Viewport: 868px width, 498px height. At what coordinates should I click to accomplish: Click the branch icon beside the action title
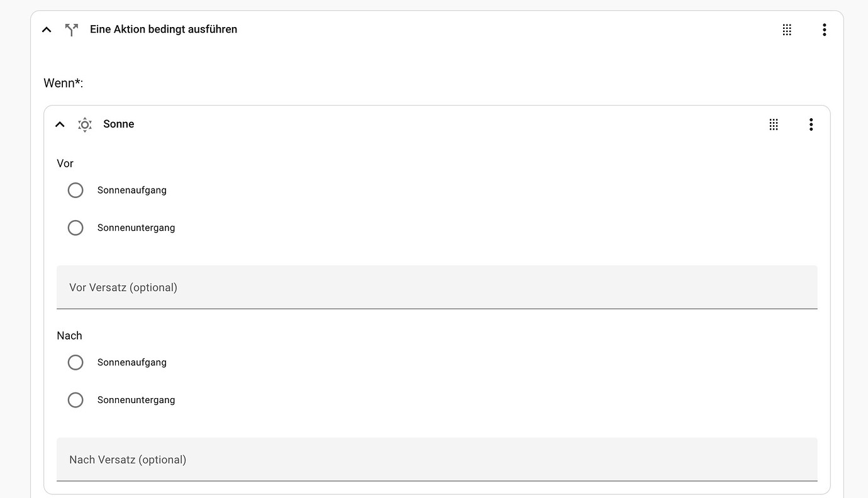(x=72, y=30)
